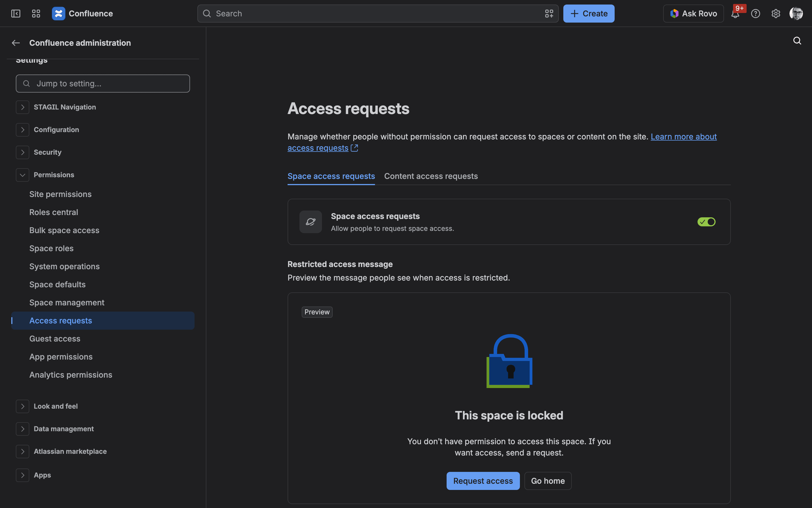Image resolution: width=812 pixels, height=508 pixels.
Task: Open Analytics permissions in sidebar
Action: point(103,375)
